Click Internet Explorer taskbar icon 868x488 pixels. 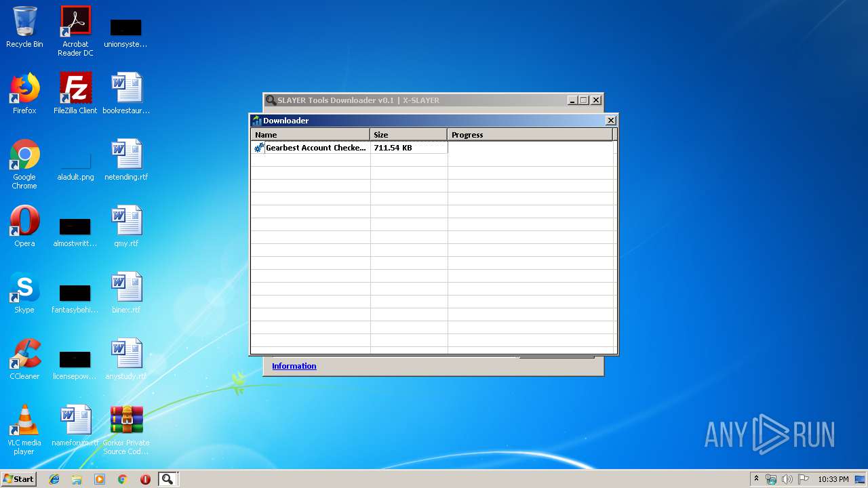[x=54, y=479]
